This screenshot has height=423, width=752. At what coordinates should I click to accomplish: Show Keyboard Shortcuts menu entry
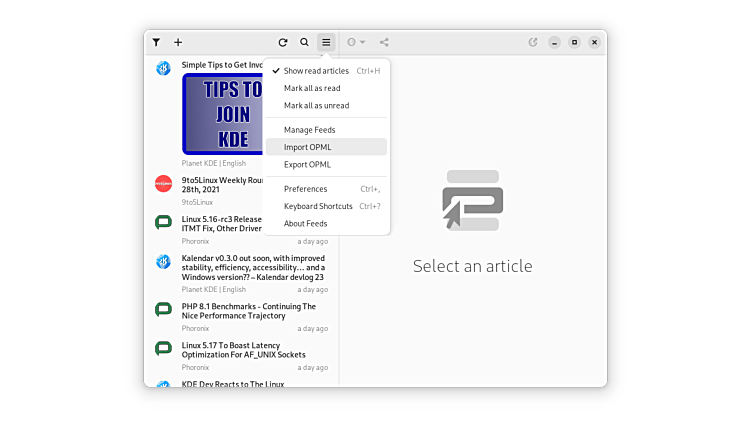[318, 206]
